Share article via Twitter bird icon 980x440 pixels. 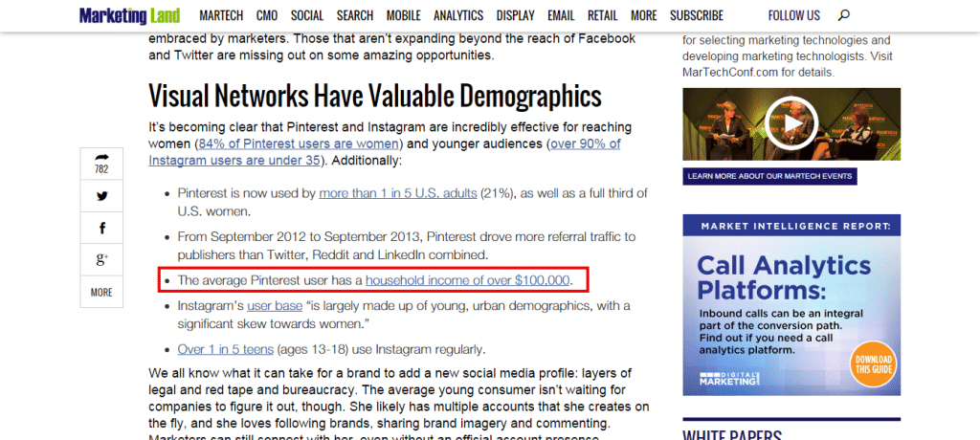pos(101,196)
